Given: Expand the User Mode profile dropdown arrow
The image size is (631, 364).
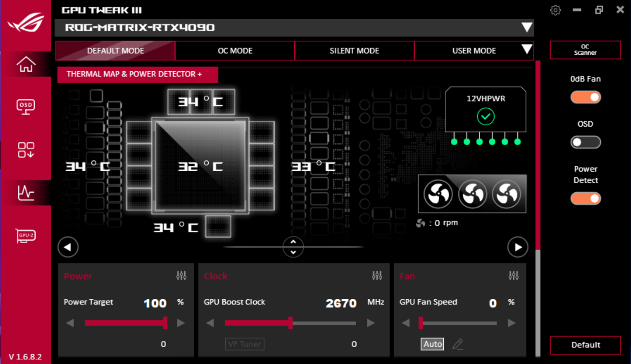Looking at the screenshot, I should [527, 49].
